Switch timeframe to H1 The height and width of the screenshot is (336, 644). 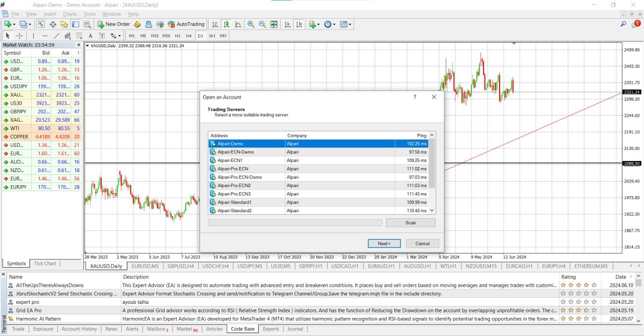point(178,36)
